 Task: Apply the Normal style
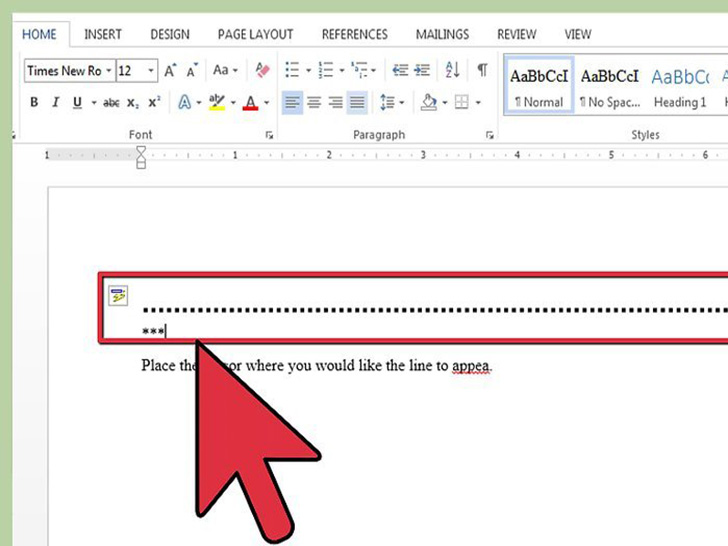coord(539,85)
